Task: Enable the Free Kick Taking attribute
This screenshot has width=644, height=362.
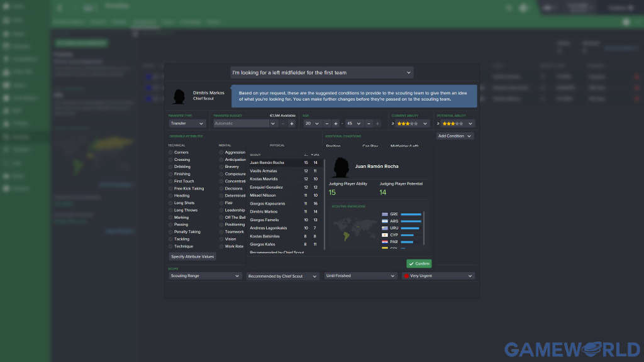Action: click(x=170, y=189)
